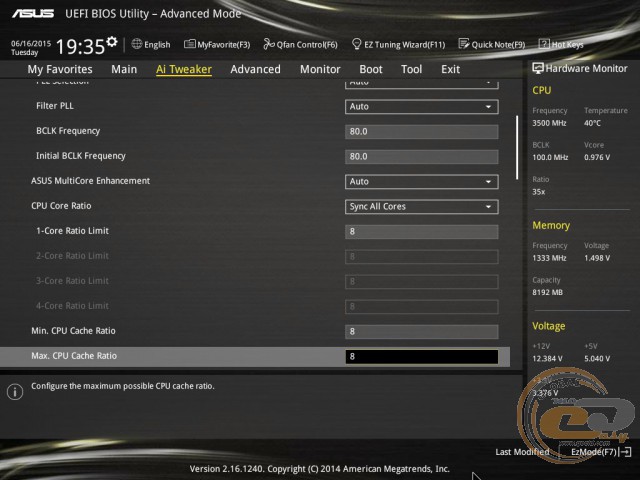The width and height of the screenshot is (640, 480).
Task: Open Quick Note(F9) label
Action: click(498, 44)
